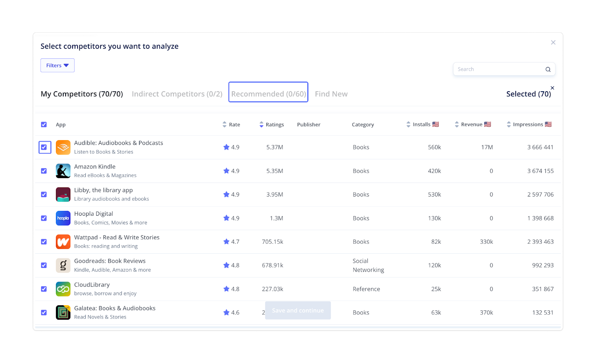The width and height of the screenshot is (596, 364).
Task: Switch to Indirect Competitors (0/2) tab
Action: [x=177, y=94]
